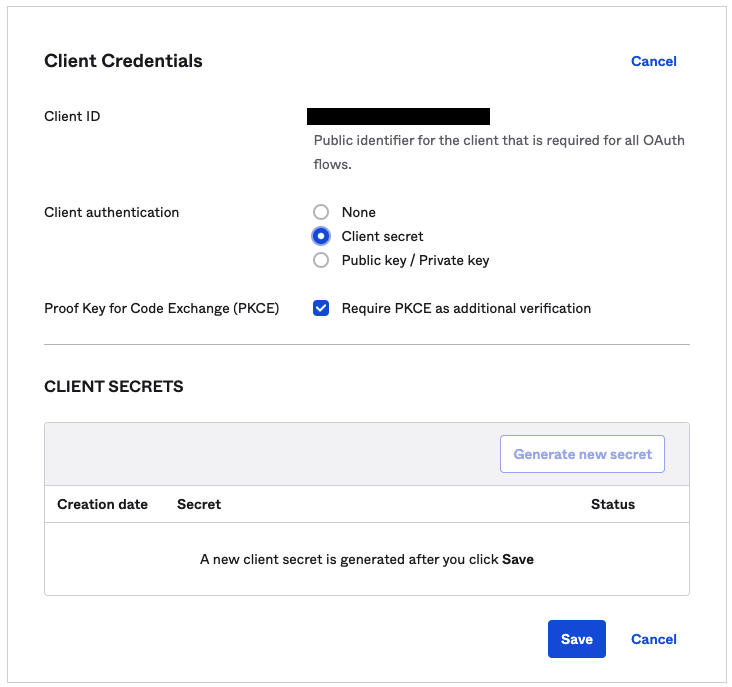Click the CLIENT SECRETS section heading
Image resolution: width=732 pixels, height=687 pixels.
113,386
